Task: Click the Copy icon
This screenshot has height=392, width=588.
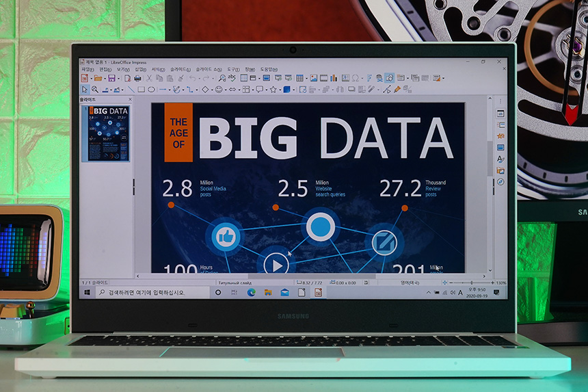Action: click(x=159, y=78)
